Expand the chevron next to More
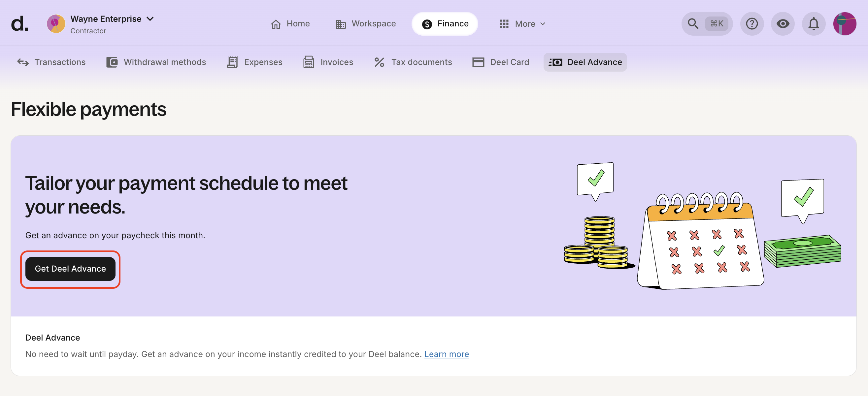Image resolution: width=868 pixels, height=396 pixels. (543, 24)
